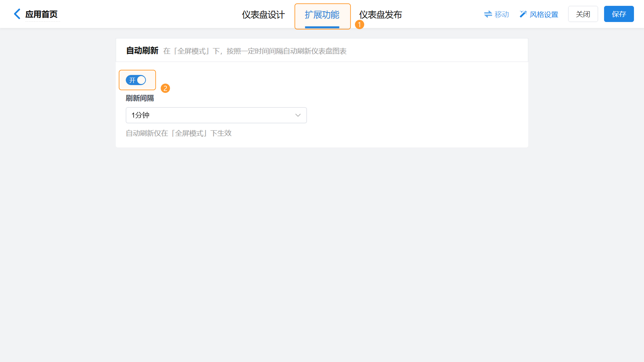Screen dimensions: 644x362
Task: Toggle the 自动刷新 switch off
Action: pyautogui.click(x=136, y=80)
